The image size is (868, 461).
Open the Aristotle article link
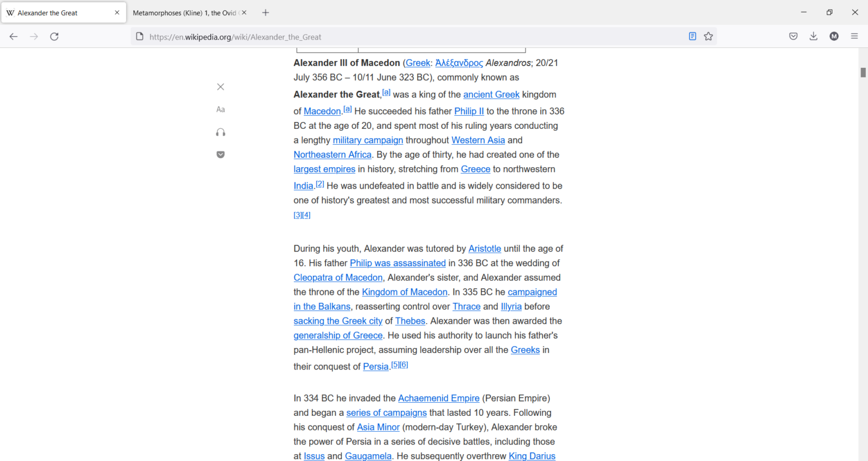pyautogui.click(x=484, y=248)
